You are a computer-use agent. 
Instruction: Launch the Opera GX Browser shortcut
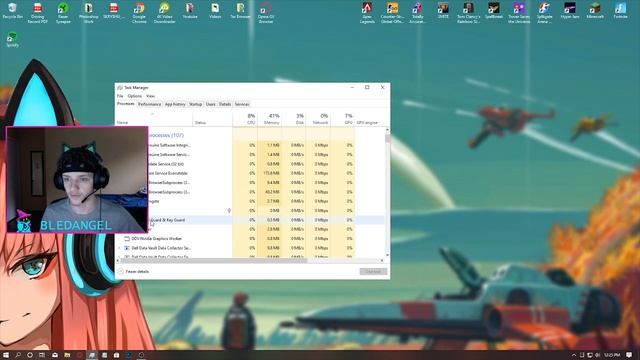pyautogui.click(x=266, y=12)
